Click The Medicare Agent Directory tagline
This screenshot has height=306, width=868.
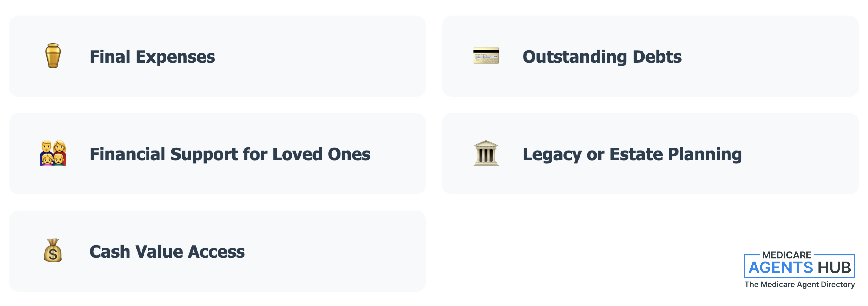coord(799,285)
